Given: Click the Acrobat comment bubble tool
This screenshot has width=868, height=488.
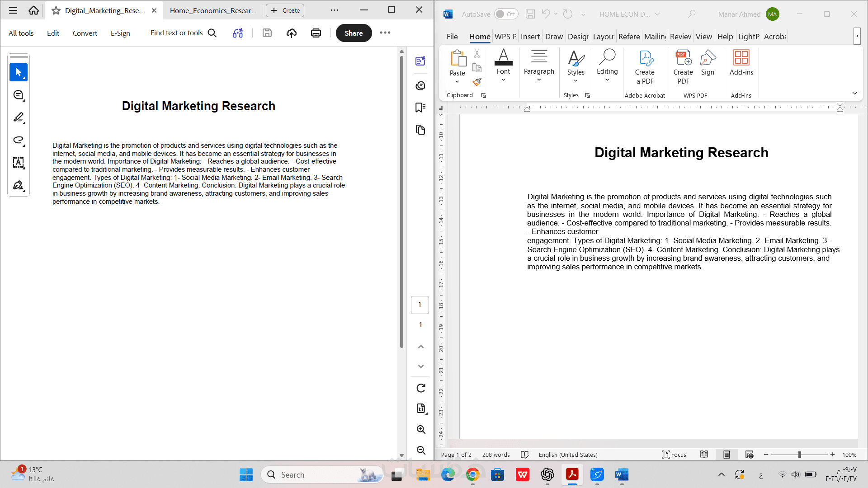Looking at the screenshot, I should click(x=19, y=95).
